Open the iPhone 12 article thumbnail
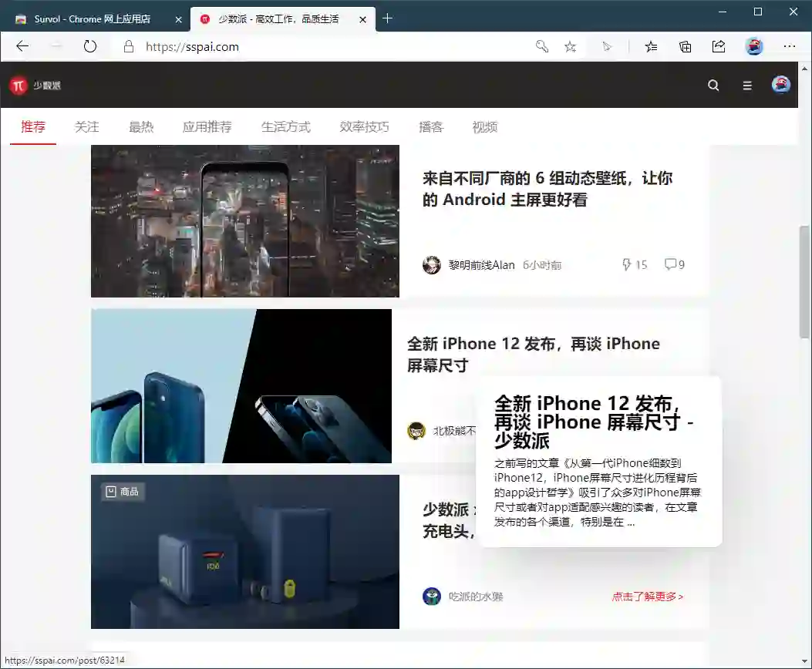812x669 pixels. click(241, 386)
